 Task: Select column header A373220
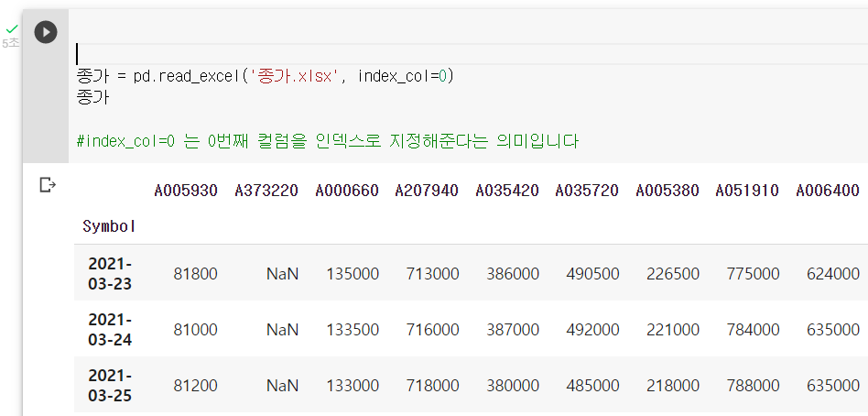click(x=266, y=191)
